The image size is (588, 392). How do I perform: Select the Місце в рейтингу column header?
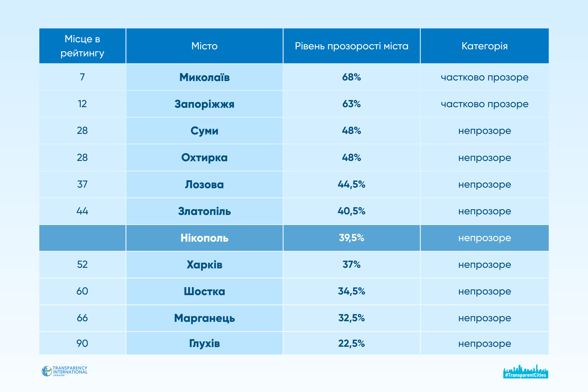coord(82,46)
